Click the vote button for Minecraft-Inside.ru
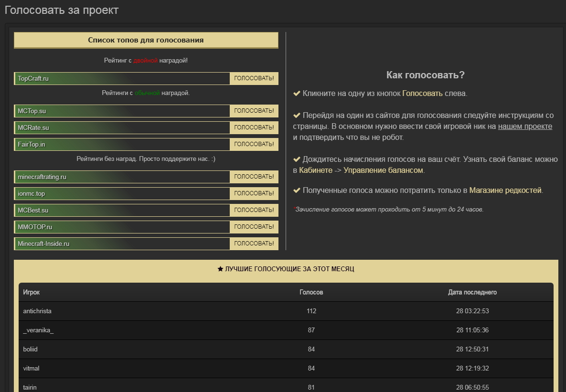Image resolution: width=566 pixels, height=392 pixels. pyautogui.click(x=254, y=244)
